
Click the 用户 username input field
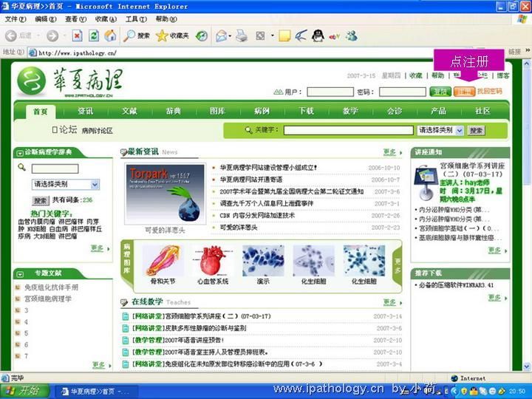coord(330,92)
